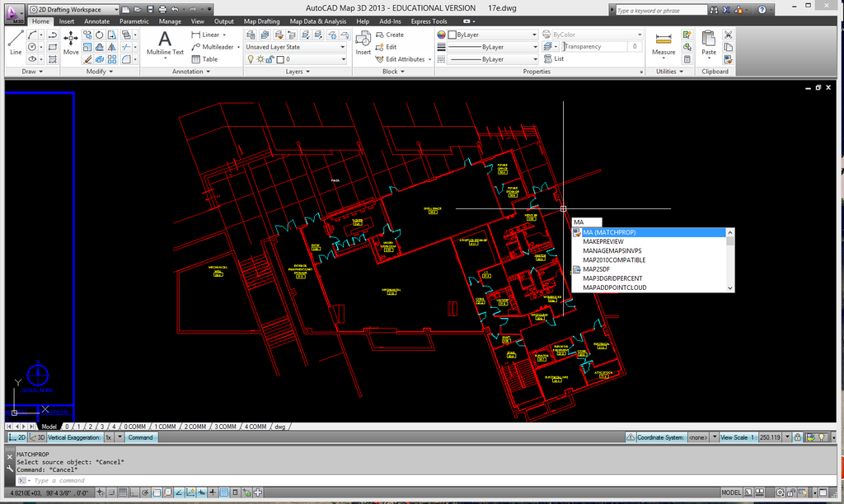This screenshot has height=504, width=844.
Task: Activate the Move tool
Action: (x=71, y=43)
